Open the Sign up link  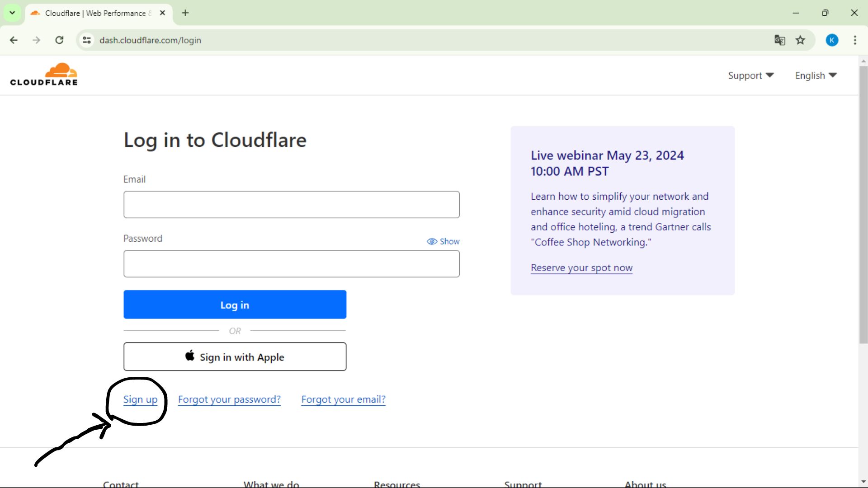tap(141, 399)
